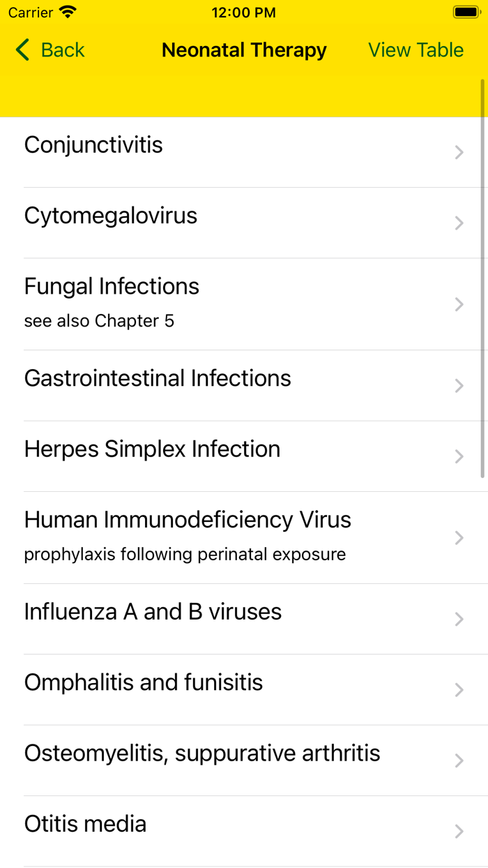Image resolution: width=488 pixels, height=868 pixels.
Task: Tap the Fungal Infections disclosure chevron
Action: pos(459,304)
